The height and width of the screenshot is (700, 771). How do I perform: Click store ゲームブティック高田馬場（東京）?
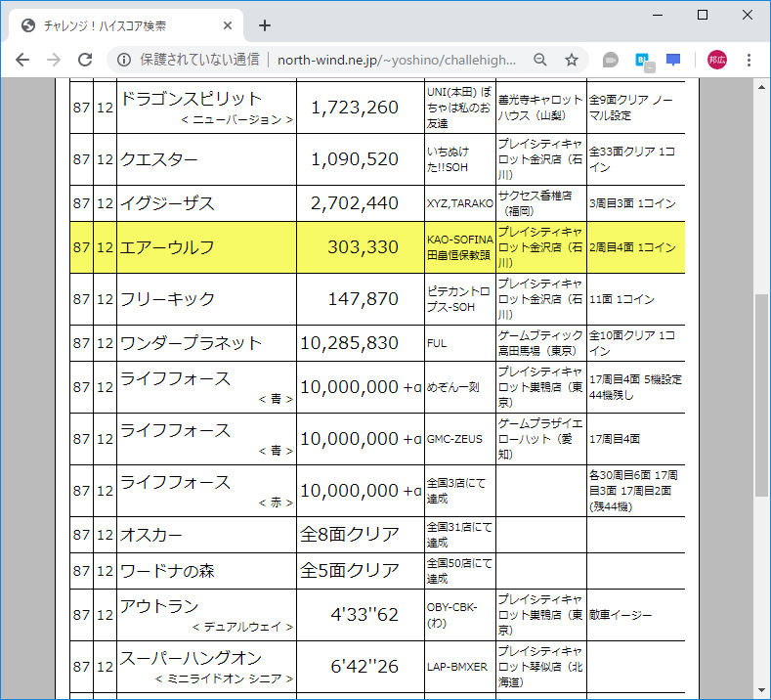pyautogui.click(x=540, y=343)
